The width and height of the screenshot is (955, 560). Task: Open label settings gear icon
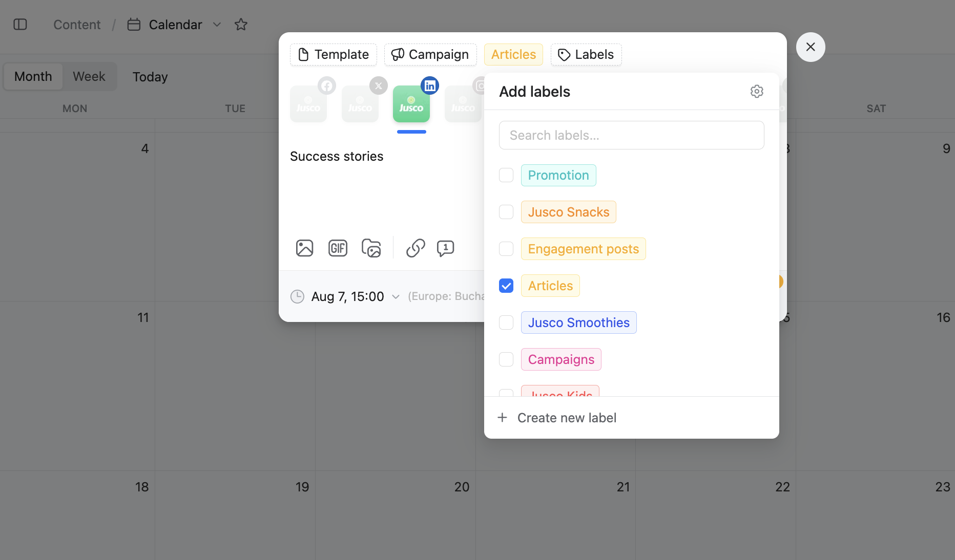point(756,92)
